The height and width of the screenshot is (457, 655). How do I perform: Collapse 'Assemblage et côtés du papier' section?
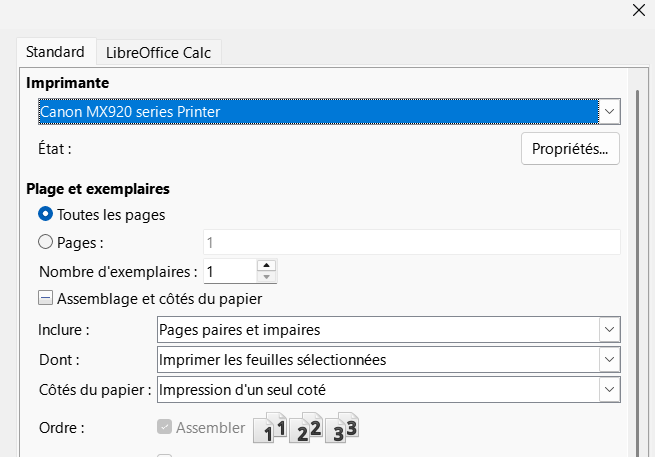tap(46, 297)
